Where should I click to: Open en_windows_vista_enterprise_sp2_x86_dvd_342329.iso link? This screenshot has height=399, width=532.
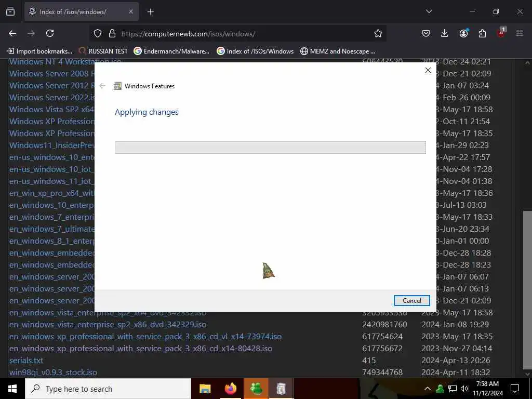[x=108, y=325]
